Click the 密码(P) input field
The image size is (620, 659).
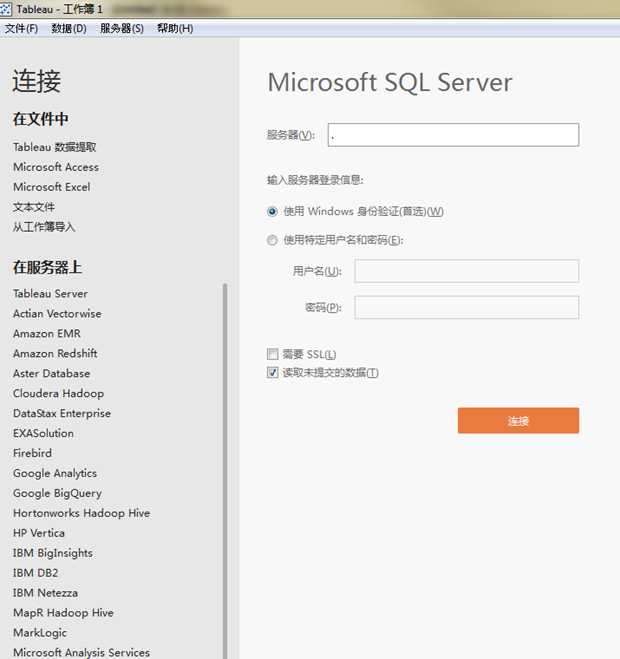[467, 308]
